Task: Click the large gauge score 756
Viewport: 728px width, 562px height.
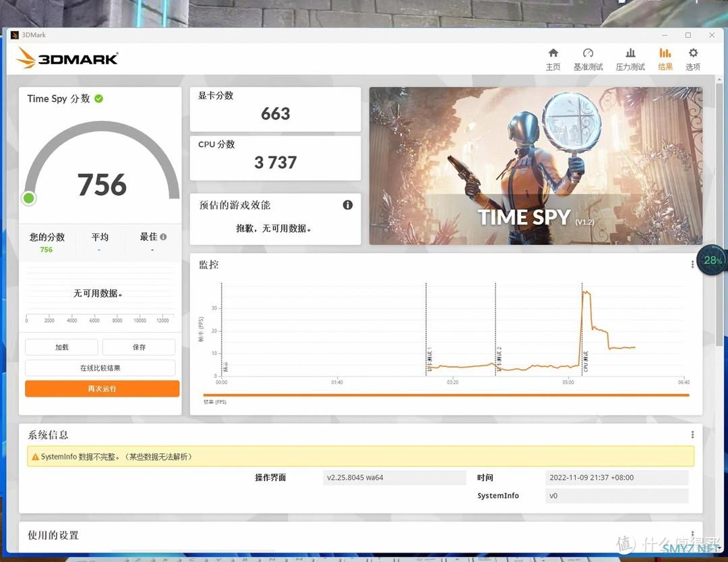Action: [x=102, y=185]
